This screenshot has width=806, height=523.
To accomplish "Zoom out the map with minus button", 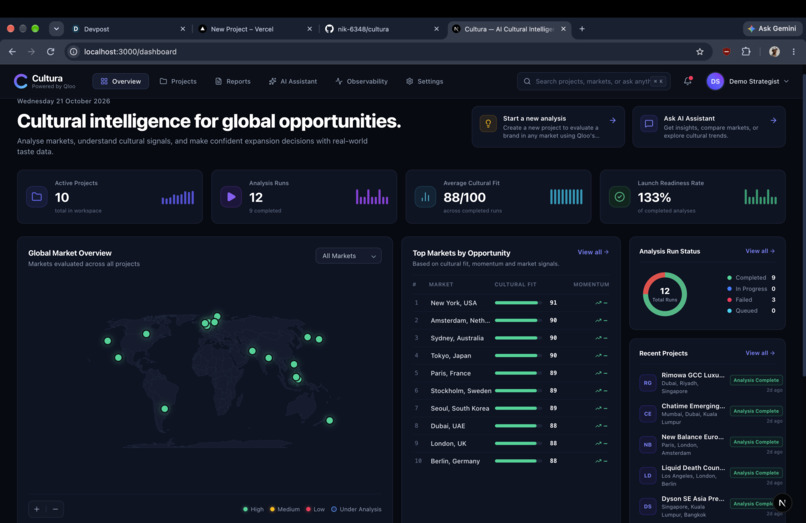I will tap(56, 509).
